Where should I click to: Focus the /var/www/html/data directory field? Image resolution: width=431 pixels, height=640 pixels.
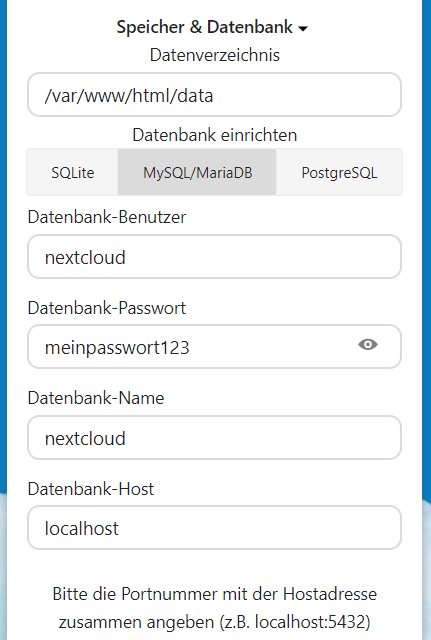pyautogui.click(x=214, y=95)
